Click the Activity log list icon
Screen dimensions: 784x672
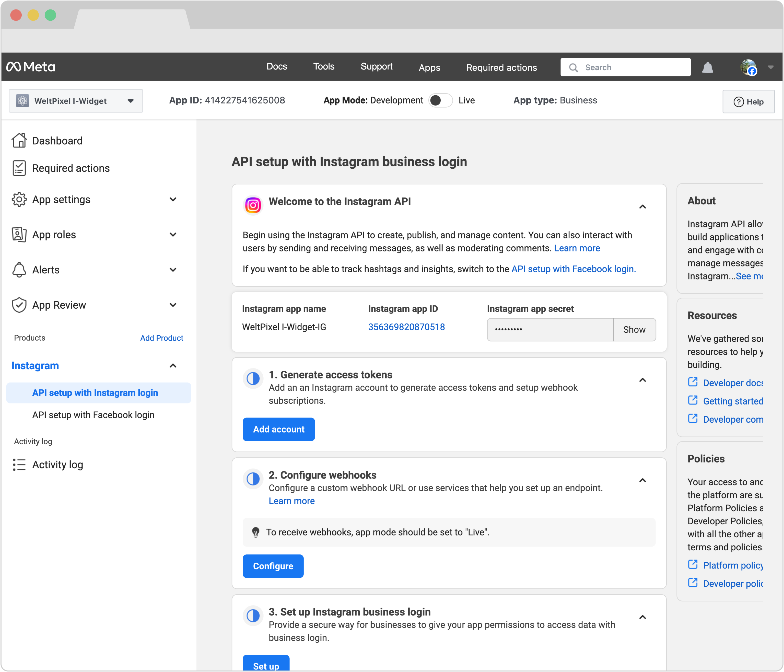pos(19,465)
